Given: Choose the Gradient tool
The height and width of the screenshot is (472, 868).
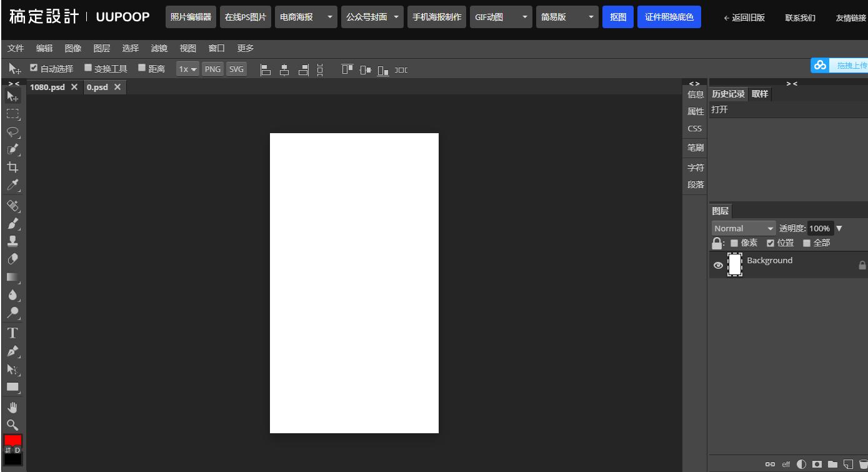Looking at the screenshot, I should tap(12, 277).
